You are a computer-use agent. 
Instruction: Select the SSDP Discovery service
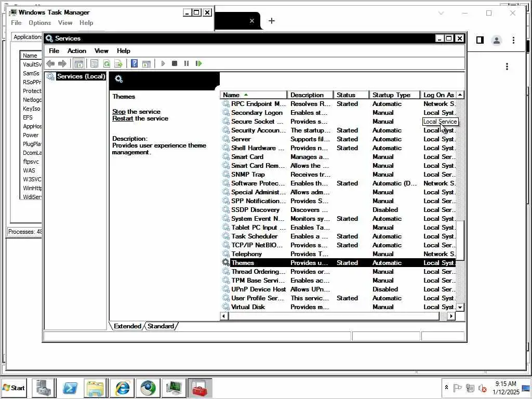(x=338, y=210)
